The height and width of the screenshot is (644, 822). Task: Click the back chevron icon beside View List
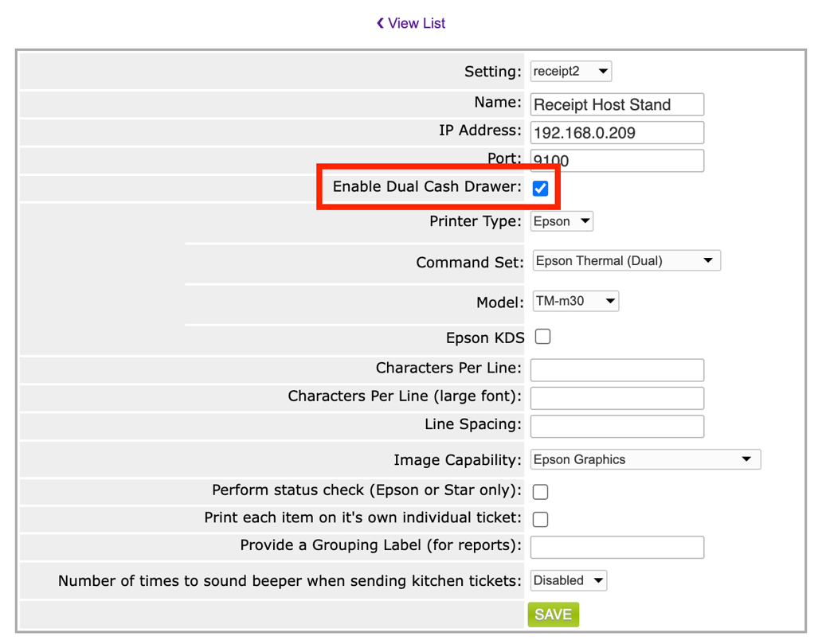380,23
